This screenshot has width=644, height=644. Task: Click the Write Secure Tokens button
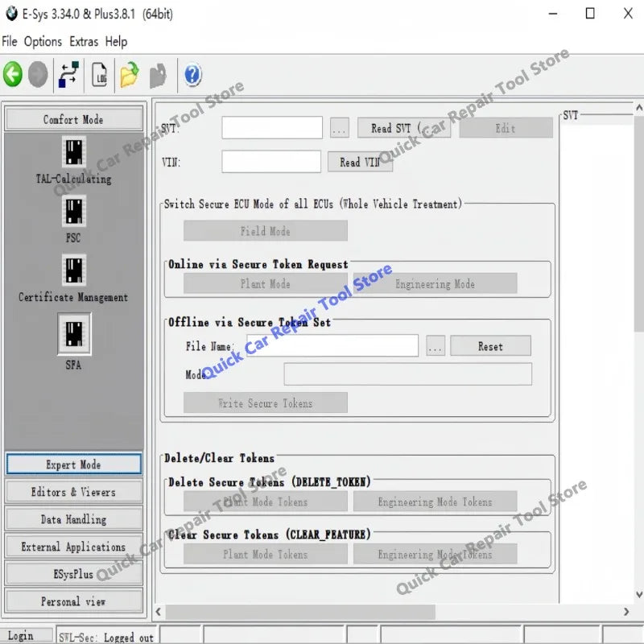(266, 402)
